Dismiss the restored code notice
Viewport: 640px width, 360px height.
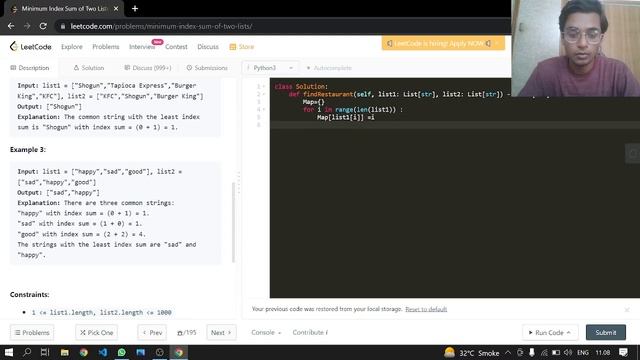tap(627, 310)
